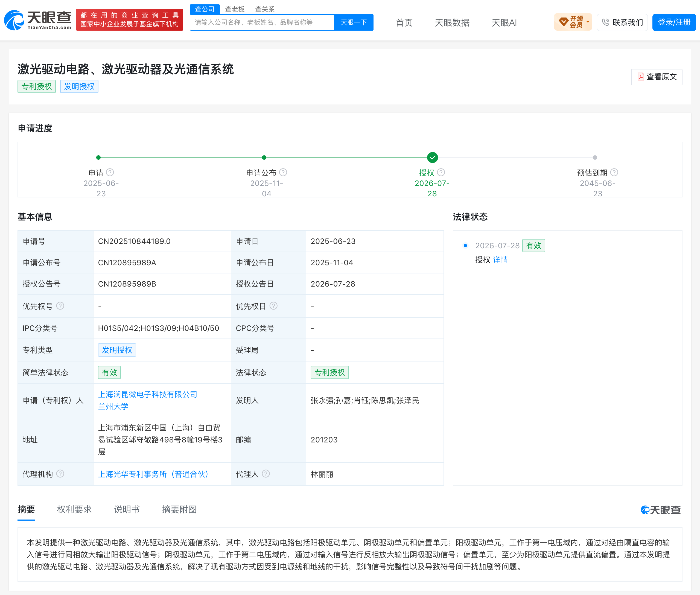Screen dimensions: 700x595
Task: Switch to the 权利要求 tab
Action: click(74, 509)
